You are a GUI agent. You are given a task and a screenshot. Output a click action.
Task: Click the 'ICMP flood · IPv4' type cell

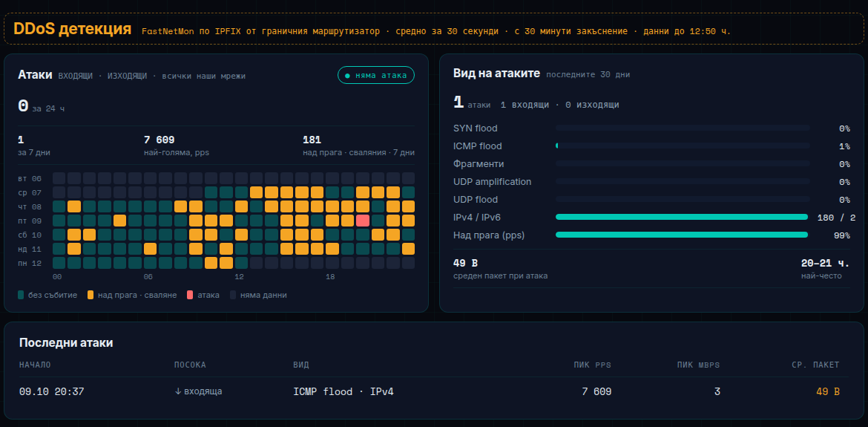(x=343, y=391)
